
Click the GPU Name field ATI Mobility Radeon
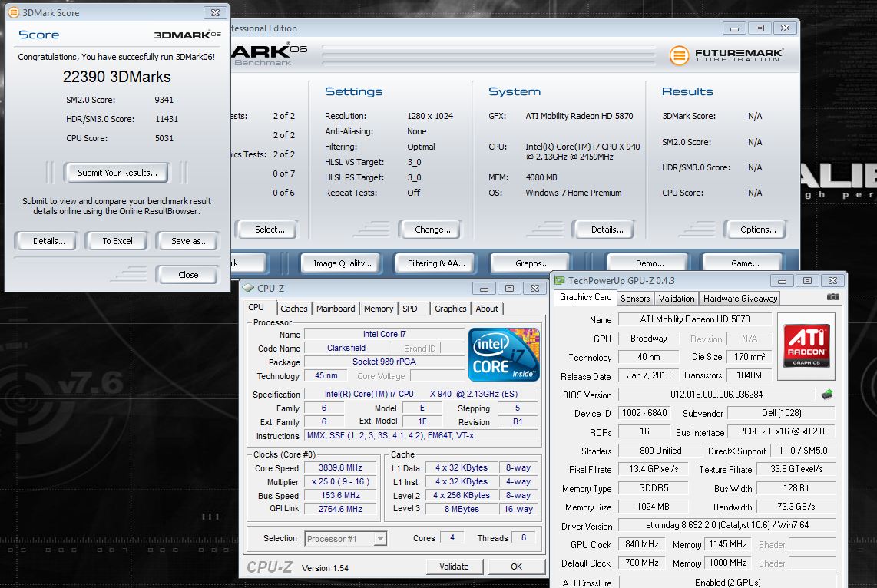click(695, 319)
